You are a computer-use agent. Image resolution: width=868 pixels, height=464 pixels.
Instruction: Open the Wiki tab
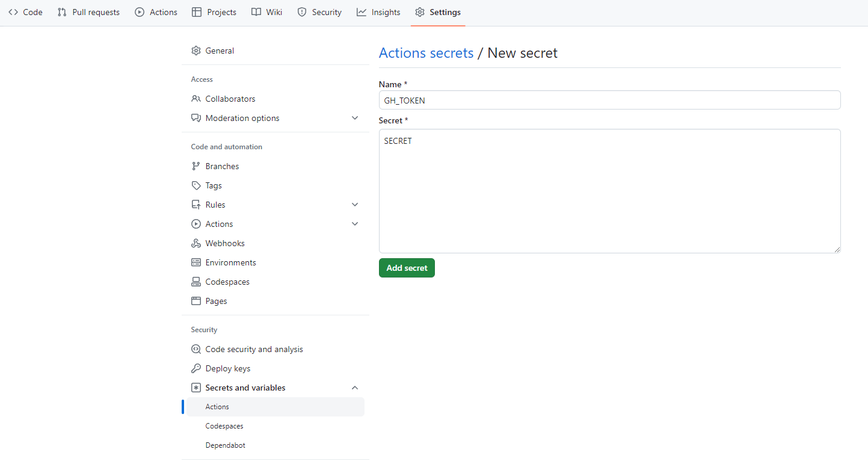coord(266,12)
